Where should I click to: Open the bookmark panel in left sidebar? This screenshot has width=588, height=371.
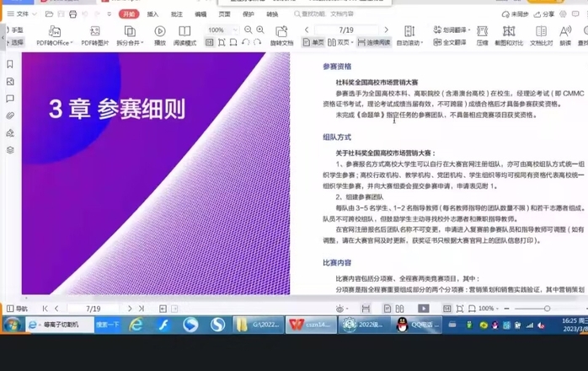pyautogui.click(x=10, y=64)
